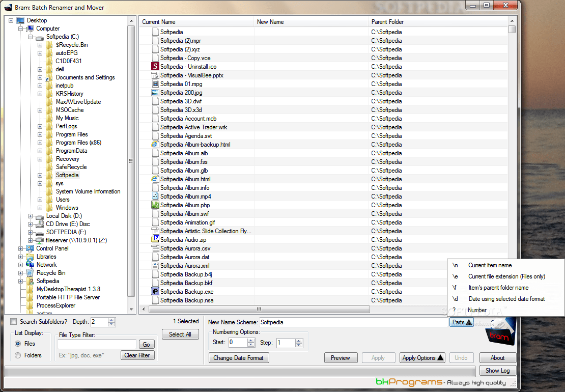This screenshot has height=392, width=565.
Task: Expand the Users folder node
Action: point(40,200)
